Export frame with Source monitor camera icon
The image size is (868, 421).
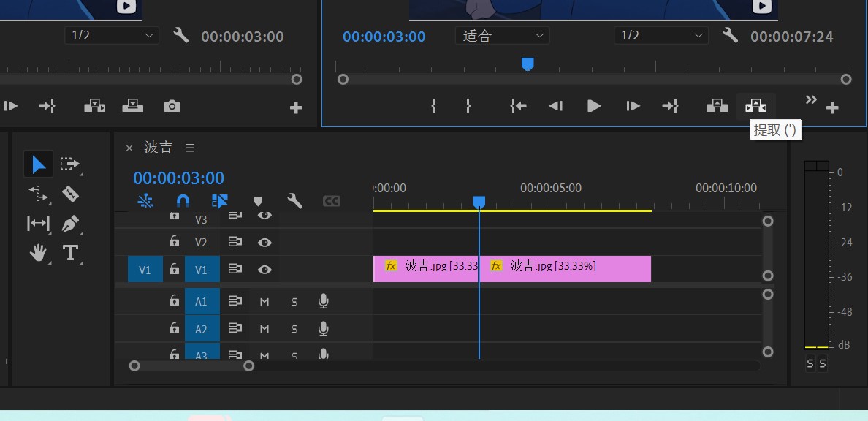pyautogui.click(x=172, y=106)
